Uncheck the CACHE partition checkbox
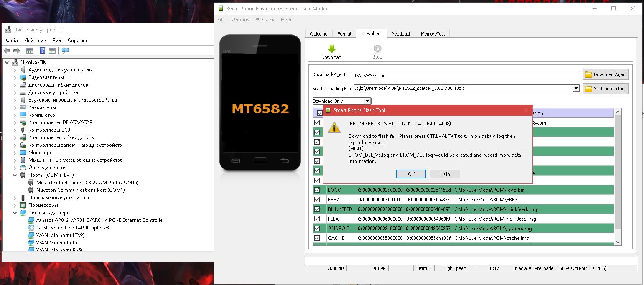Image resolution: width=644 pixels, height=285 pixels. (x=317, y=238)
